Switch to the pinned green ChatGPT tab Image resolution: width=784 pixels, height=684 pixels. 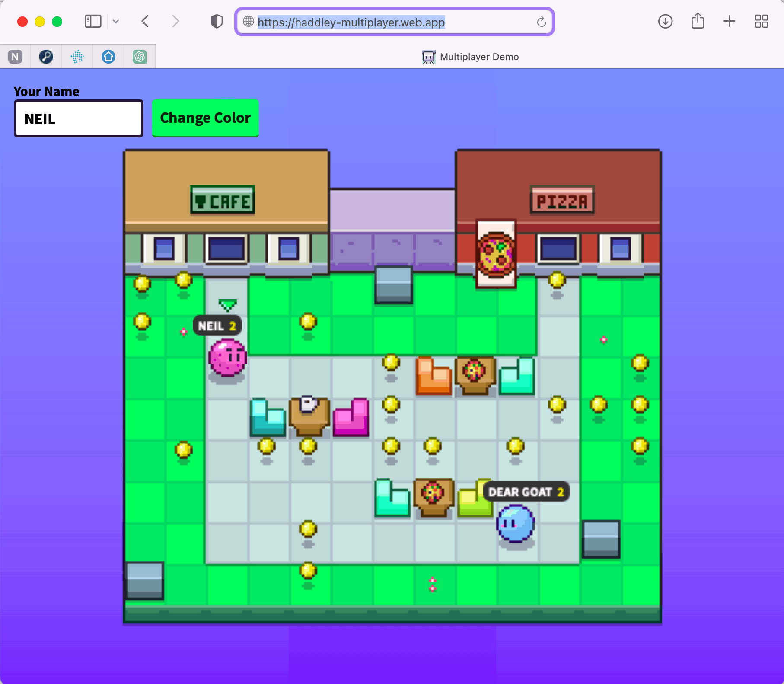pos(140,57)
